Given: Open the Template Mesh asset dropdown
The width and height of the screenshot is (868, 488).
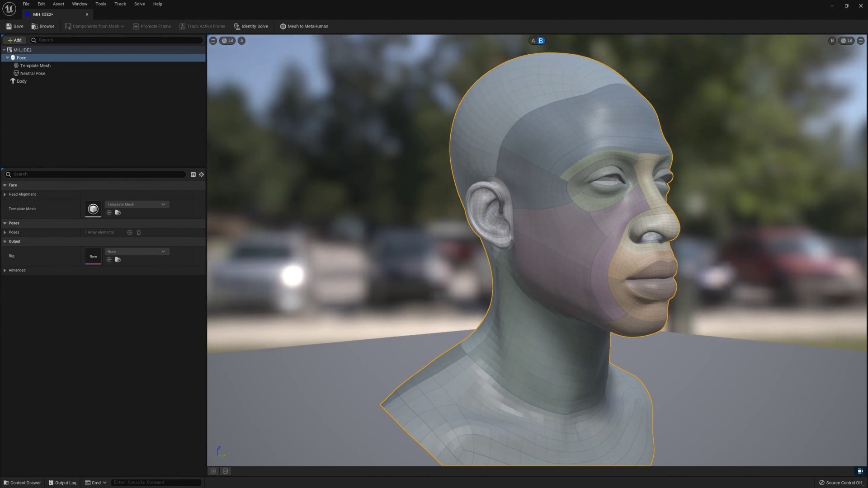Looking at the screenshot, I should click(137, 204).
